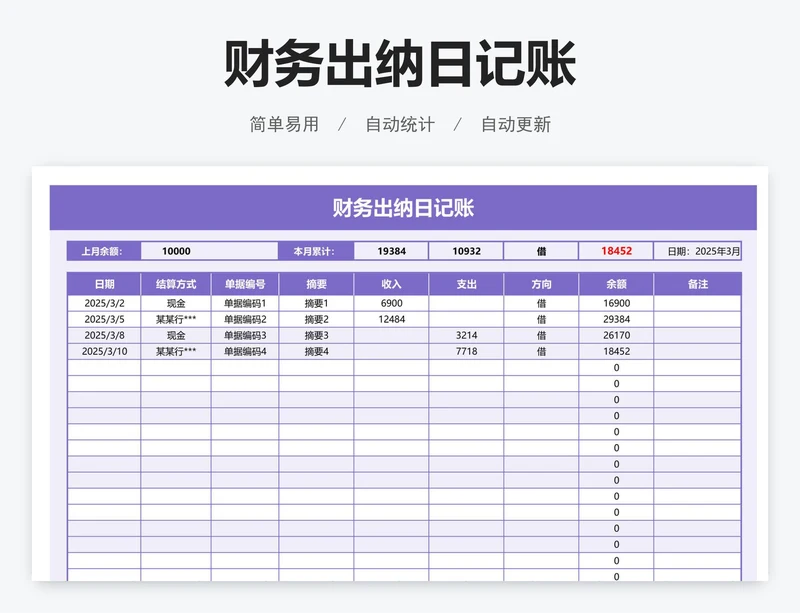Select date cell 2025/3/10
Image resolution: width=800 pixels, height=613 pixels.
pyautogui.click(x=104, y=352)
